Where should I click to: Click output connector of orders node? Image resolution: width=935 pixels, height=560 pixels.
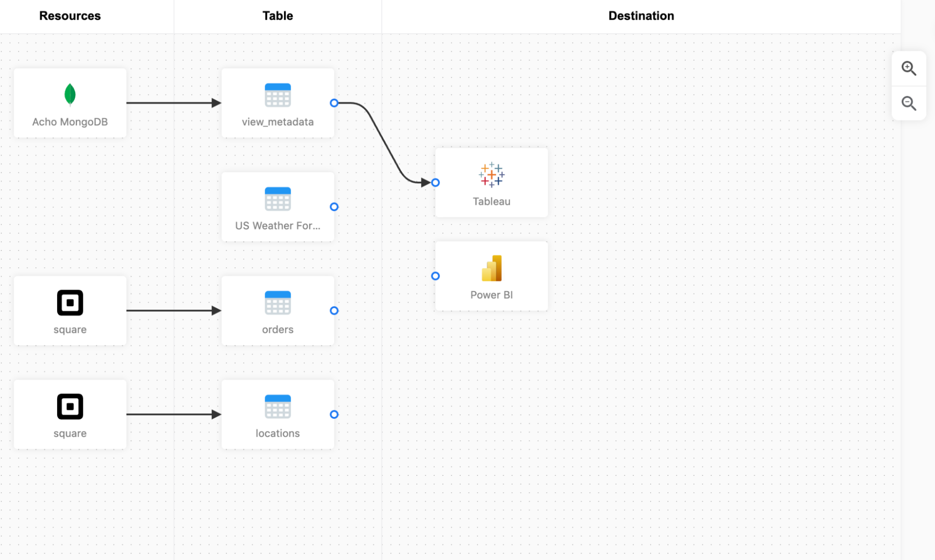coord(334,310)
